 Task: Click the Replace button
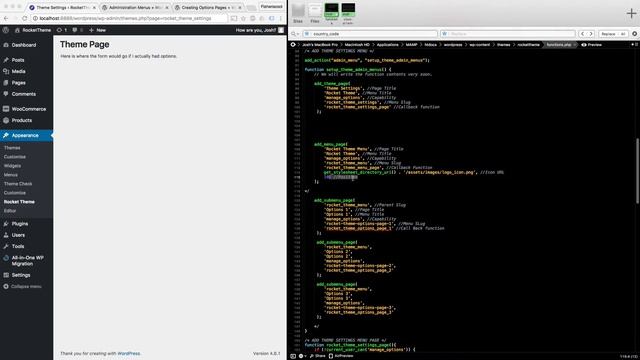tap(608, 34)
